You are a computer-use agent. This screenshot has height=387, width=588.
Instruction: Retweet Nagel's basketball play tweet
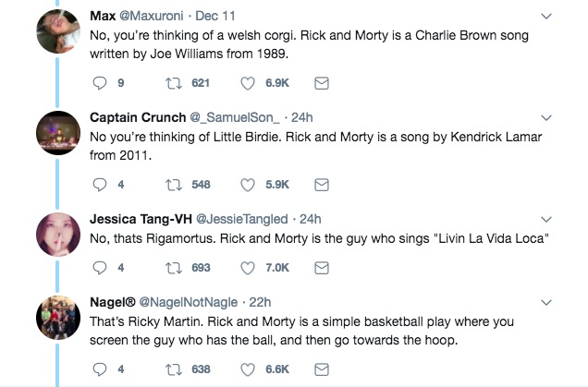(172, 369)
